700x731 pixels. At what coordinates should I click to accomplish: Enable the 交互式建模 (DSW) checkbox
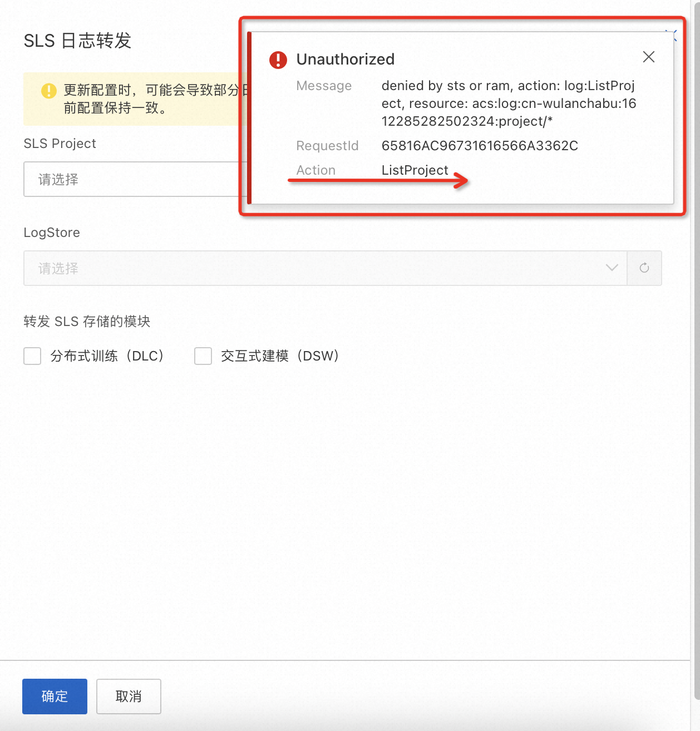[x=203, y=356]
